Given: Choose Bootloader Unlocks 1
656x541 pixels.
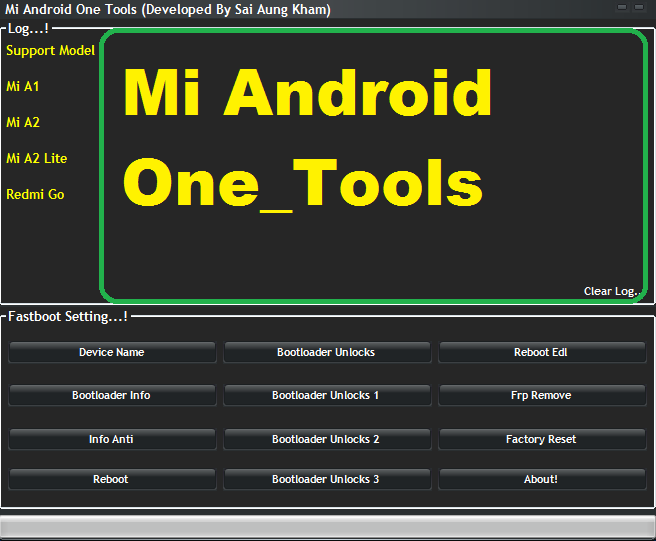Looking at the screenshot, I should point(327,395).
